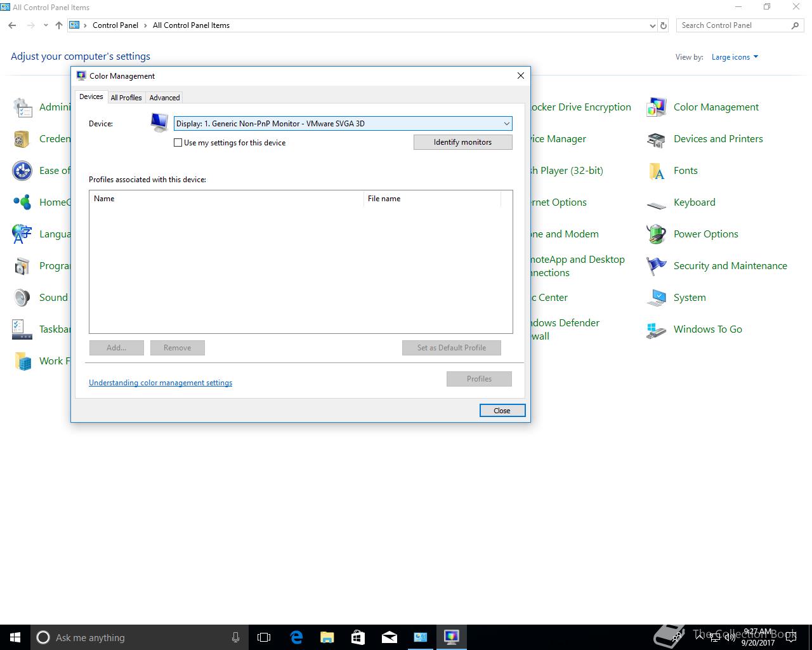Open the Windows Start menu

(x=15, y=637)
